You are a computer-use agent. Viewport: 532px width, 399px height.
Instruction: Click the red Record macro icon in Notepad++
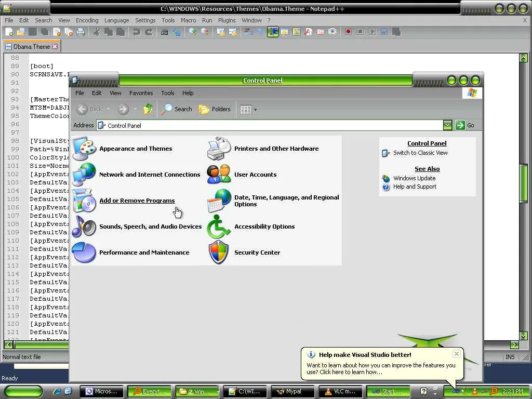coord(348,32)
